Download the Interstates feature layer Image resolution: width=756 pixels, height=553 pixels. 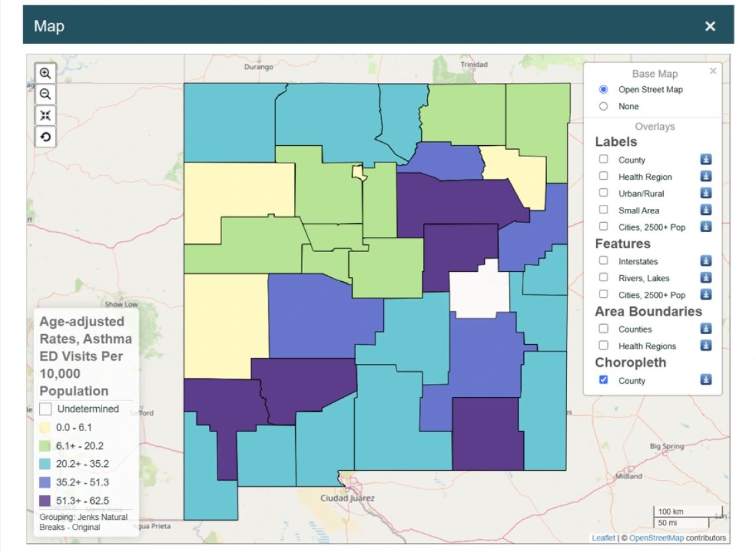[706, 261]
